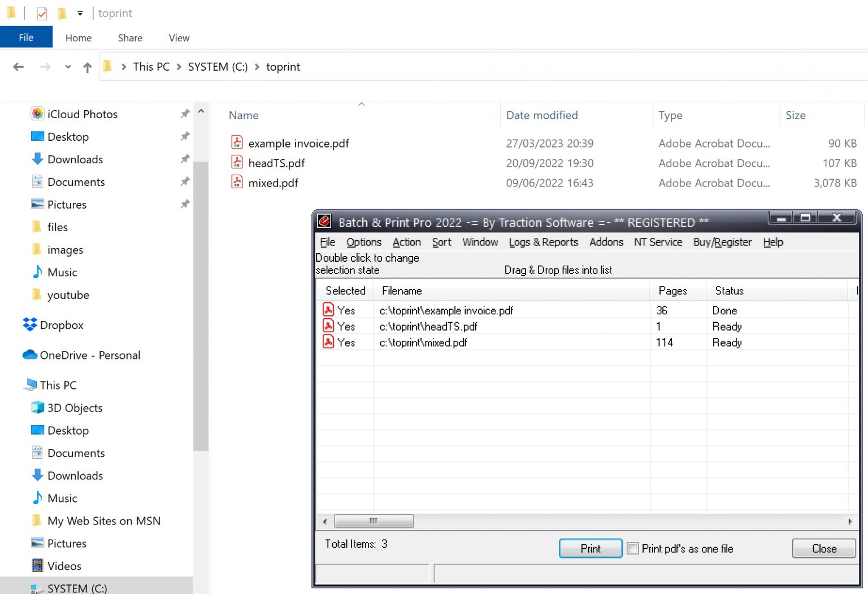Click the Yes selection state for mixed.pdf
Image resolution: width=868 pixels, height=594 pixels.
[x=347, y=341]
